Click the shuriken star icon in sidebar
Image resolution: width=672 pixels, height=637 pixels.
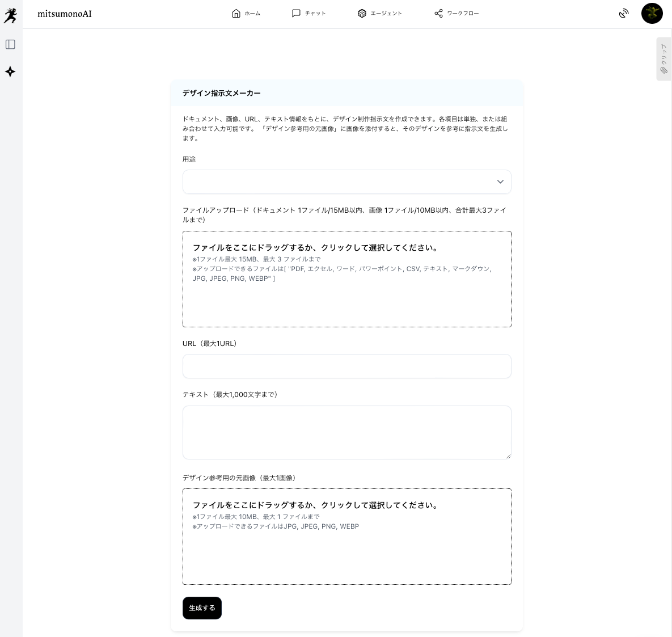10,71
